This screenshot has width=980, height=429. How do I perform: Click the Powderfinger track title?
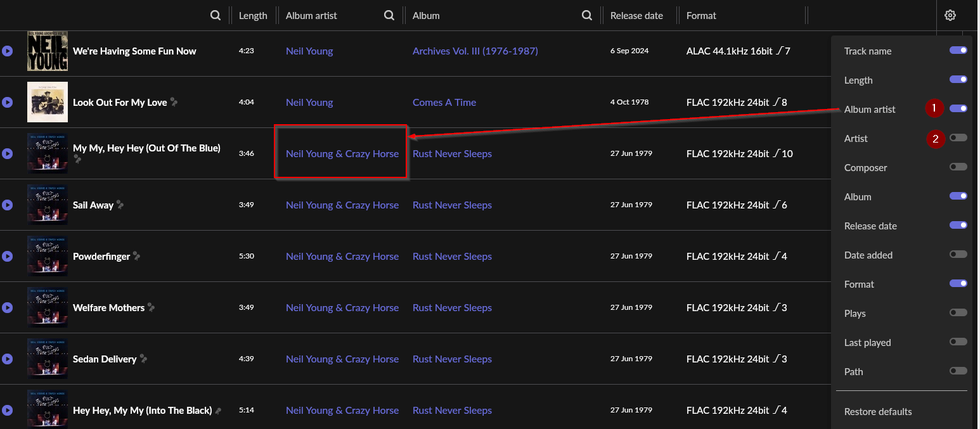[101, 257]
